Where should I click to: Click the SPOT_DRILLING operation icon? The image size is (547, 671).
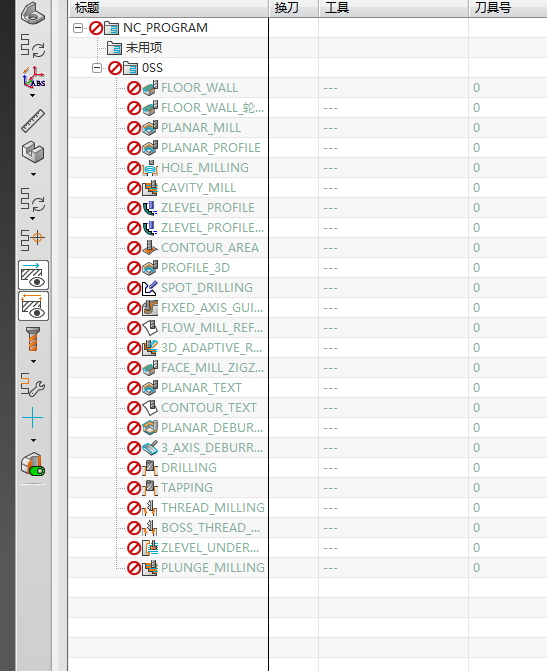tap(150, 288)
